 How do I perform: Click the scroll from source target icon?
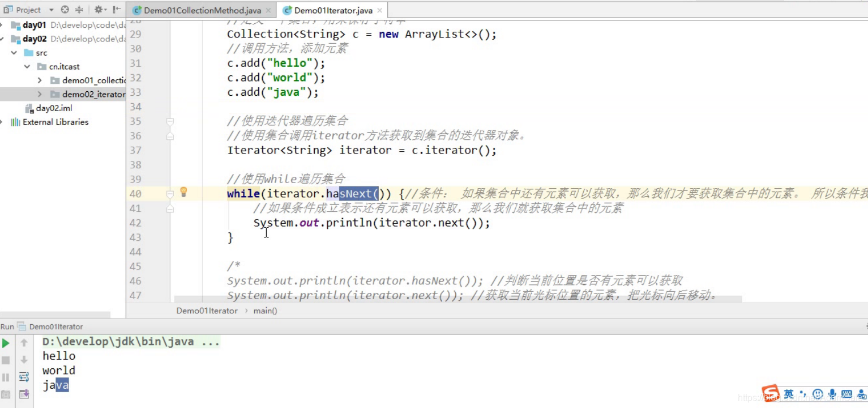tap(65, 10)
